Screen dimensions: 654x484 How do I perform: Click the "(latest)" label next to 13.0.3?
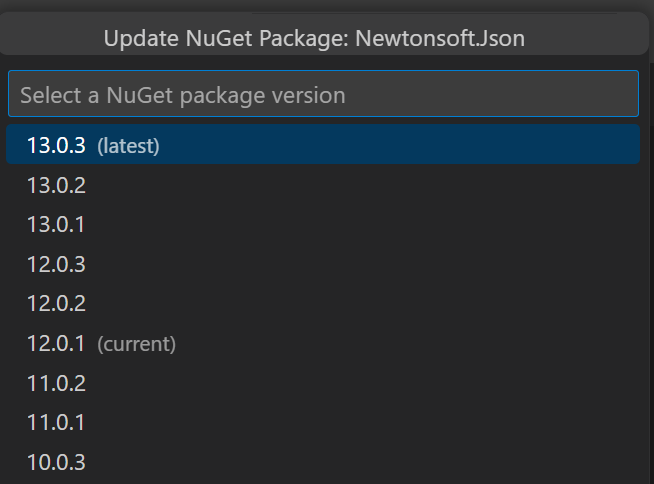tap(128, 146)
